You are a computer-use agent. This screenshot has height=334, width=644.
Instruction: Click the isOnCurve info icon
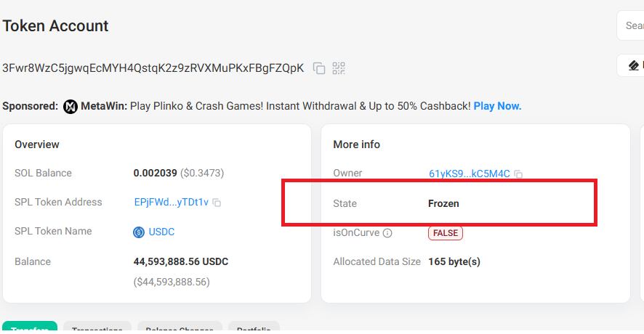(387, 233)
